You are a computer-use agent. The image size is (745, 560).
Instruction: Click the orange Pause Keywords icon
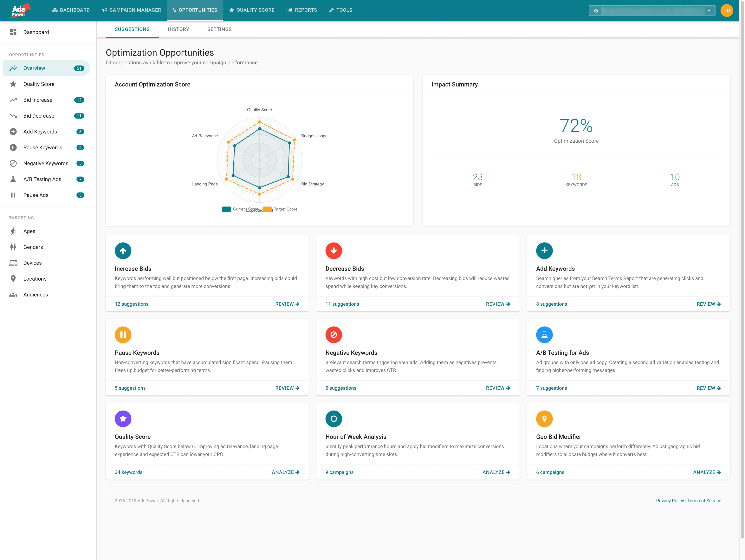point(123,335)
